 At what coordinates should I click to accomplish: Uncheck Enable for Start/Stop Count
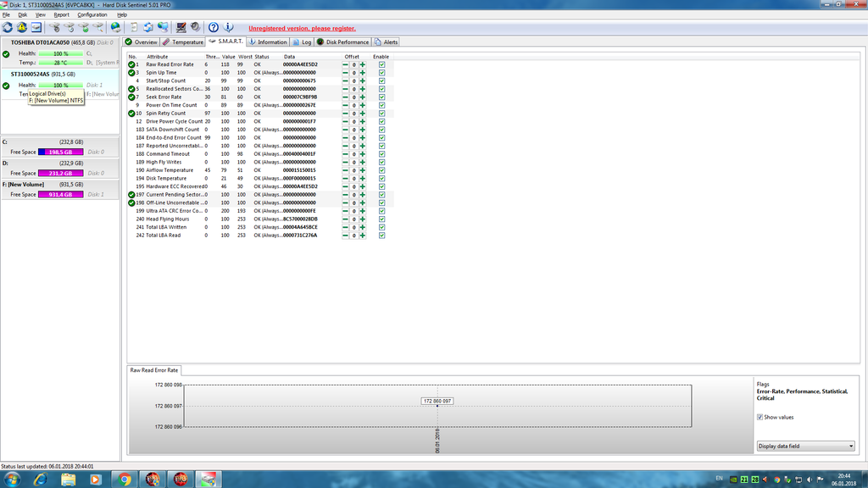coord(382,80)
